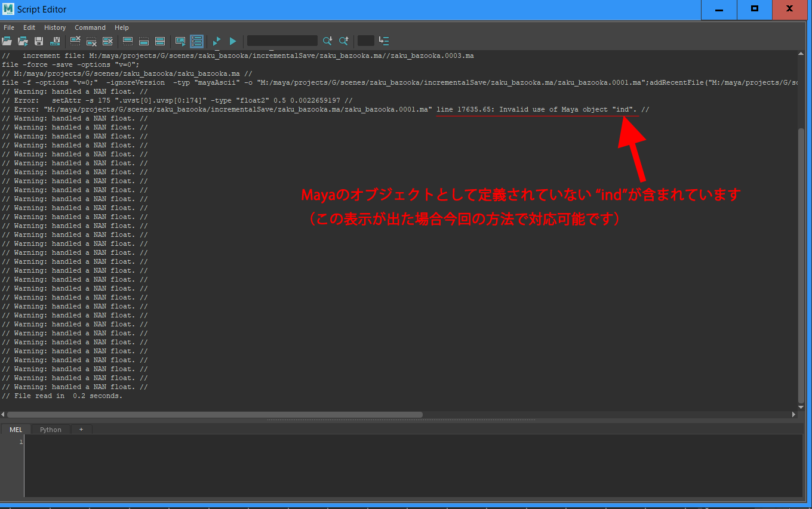This screenshot has width=812, height=509.
Task: Click the 'setAttr -s 175' error line
Action: coord(177,100)
